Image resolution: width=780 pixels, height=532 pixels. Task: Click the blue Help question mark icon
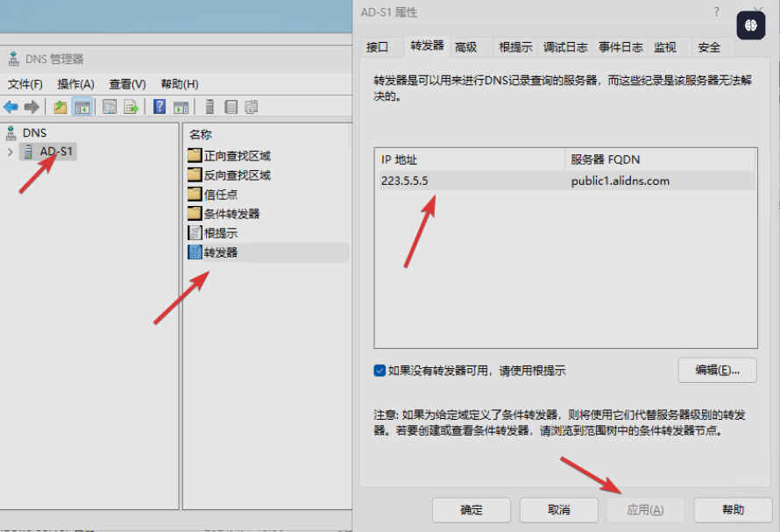160,107
